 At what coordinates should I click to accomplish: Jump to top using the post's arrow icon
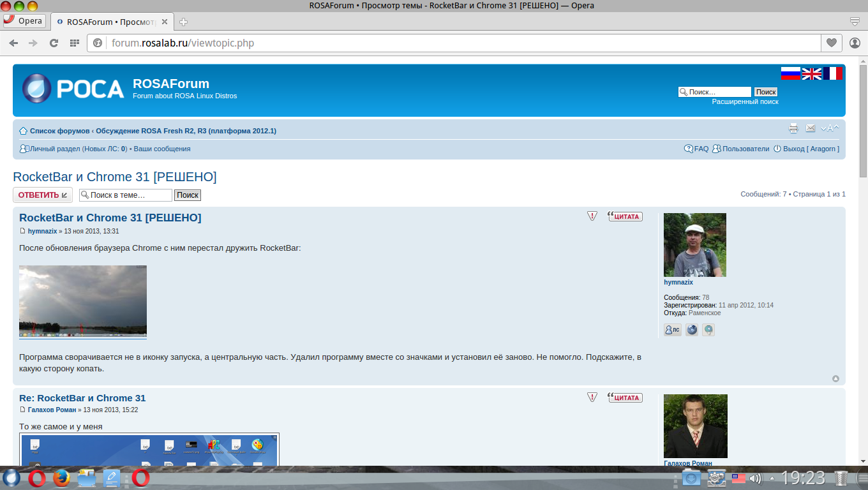[x=835, y=379]
